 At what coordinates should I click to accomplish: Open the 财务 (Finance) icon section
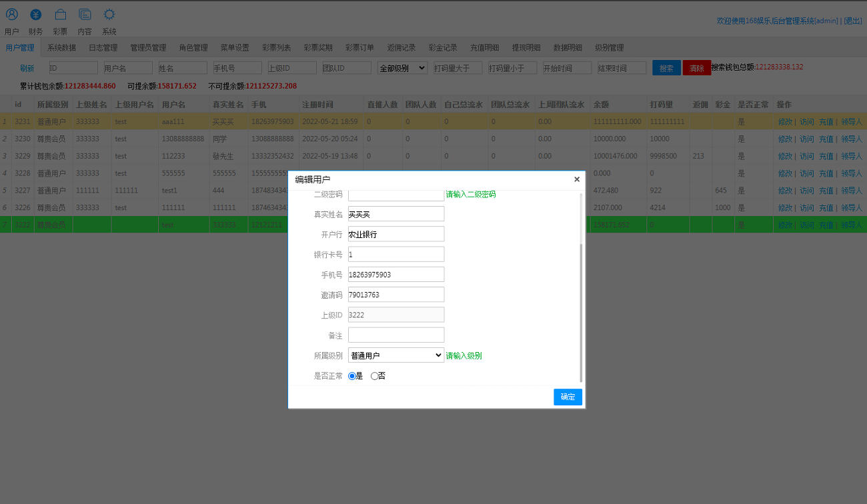36,15
